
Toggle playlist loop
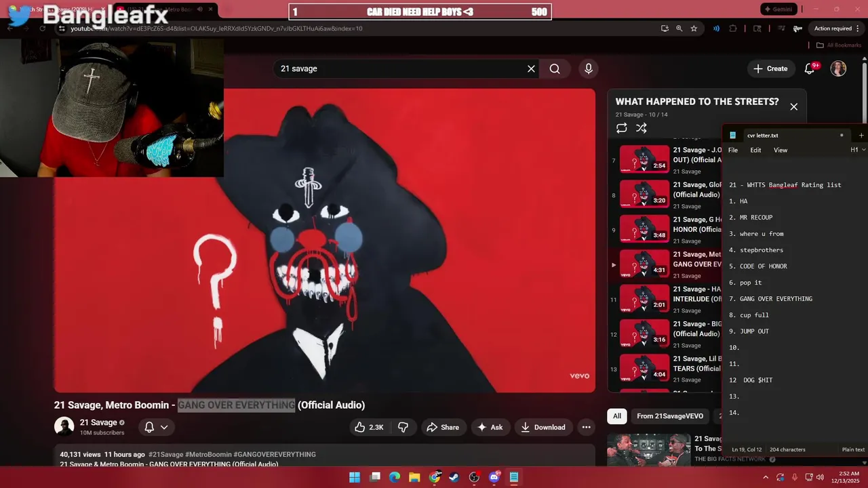pos(621,128)
